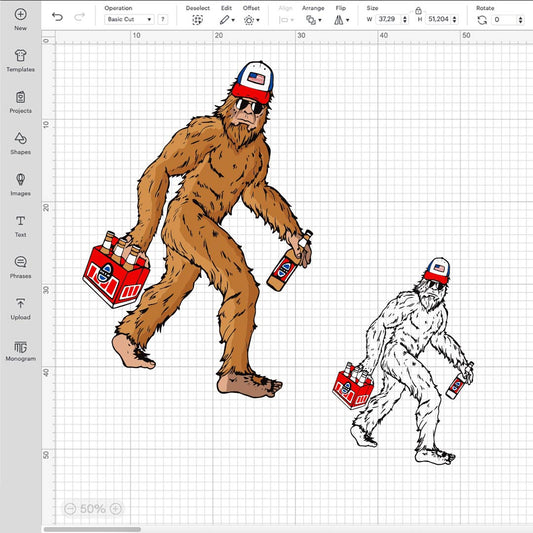This screenshot has height=533, width=533.
Task: Open the Offset tool
Action: coord(252,20)
